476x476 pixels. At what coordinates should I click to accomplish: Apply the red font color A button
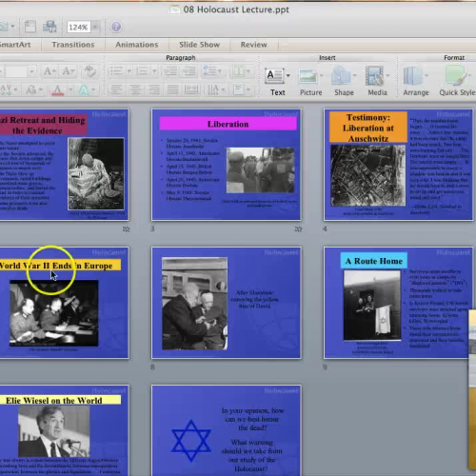(58, 90)
